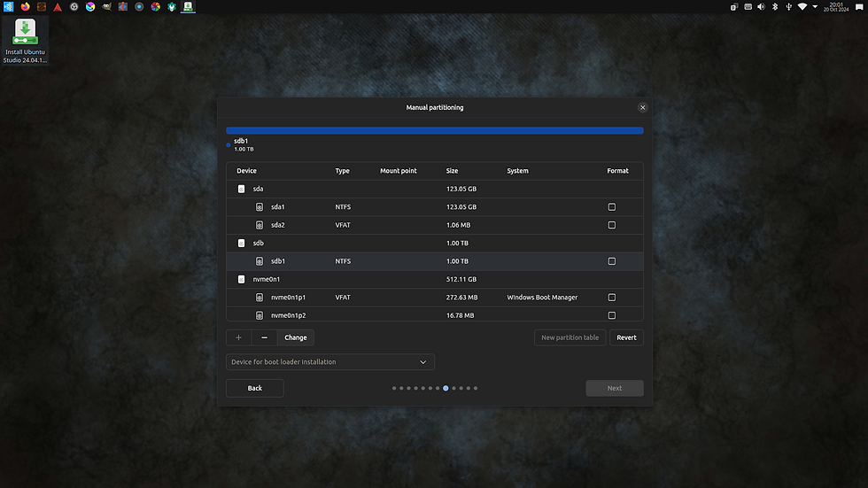This screenshot has height=488, width=868.
Task: Open the Install Ubuntu Studio desktop shortcut
Action: [25, 40]
